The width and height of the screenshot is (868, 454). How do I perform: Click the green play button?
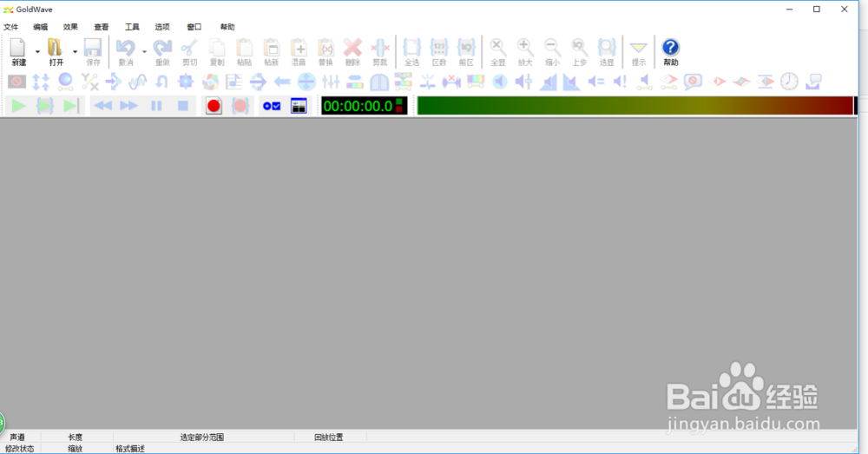pos(18,106)
